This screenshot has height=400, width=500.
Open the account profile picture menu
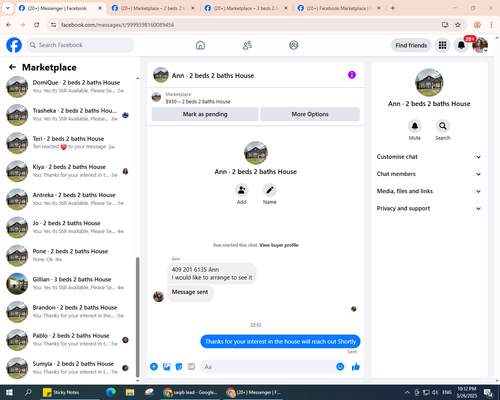(x=480, y=45)
